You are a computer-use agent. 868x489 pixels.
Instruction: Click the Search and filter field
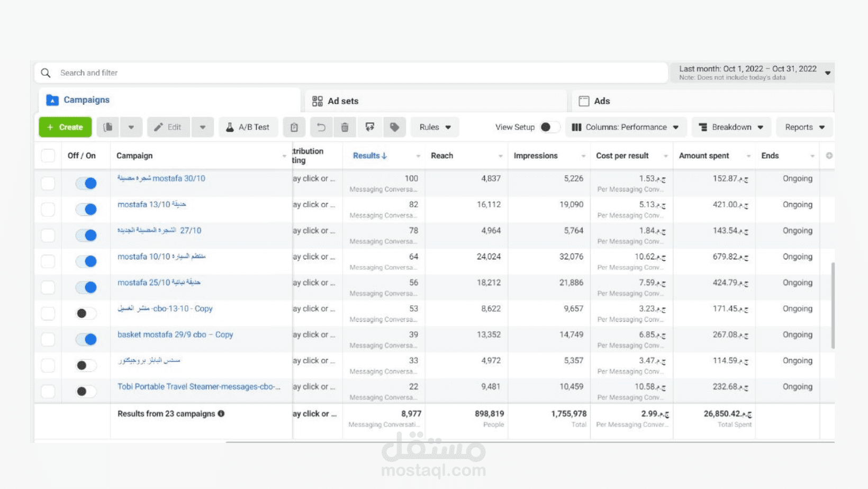point(351,73)
